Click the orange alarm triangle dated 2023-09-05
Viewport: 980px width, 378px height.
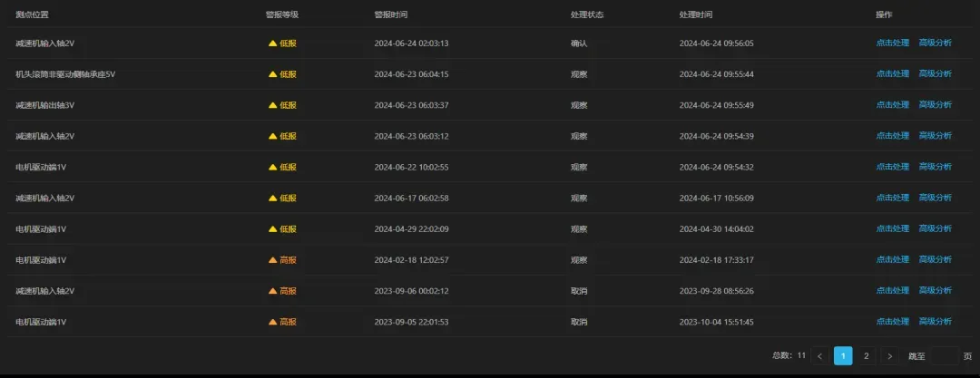[272, 322]
